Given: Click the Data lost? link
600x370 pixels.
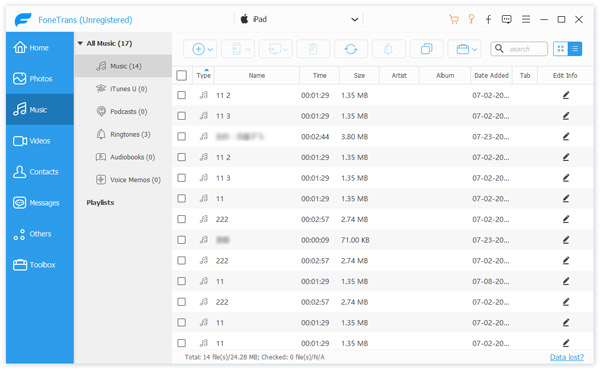Looking at the screenshot, I should tap(567, 357).
